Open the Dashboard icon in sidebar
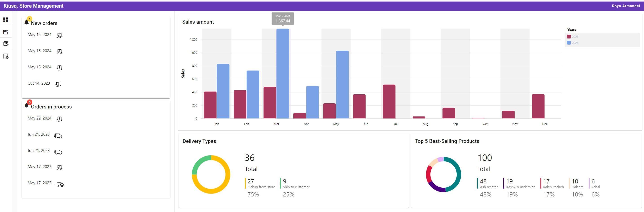This screenshot has width=644, height=212. coord(5,20)
